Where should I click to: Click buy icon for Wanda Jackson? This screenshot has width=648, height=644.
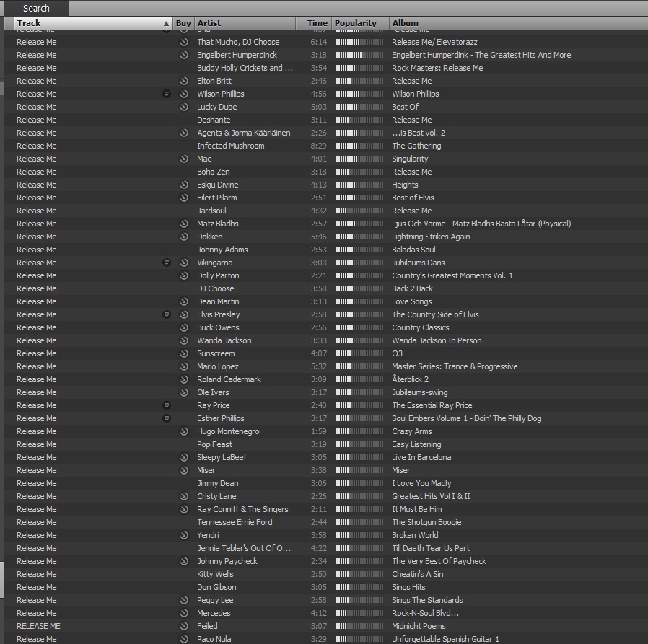[184, 341]
